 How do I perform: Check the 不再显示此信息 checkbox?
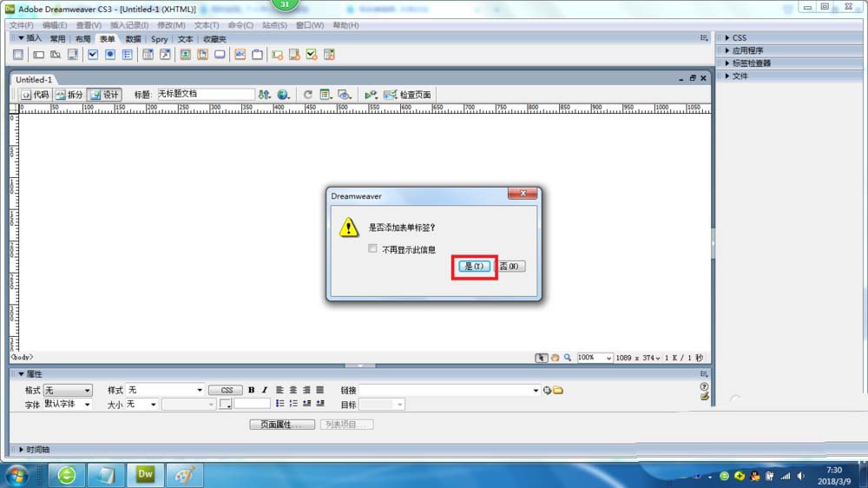pyautogui.click(x=372, y=248)
